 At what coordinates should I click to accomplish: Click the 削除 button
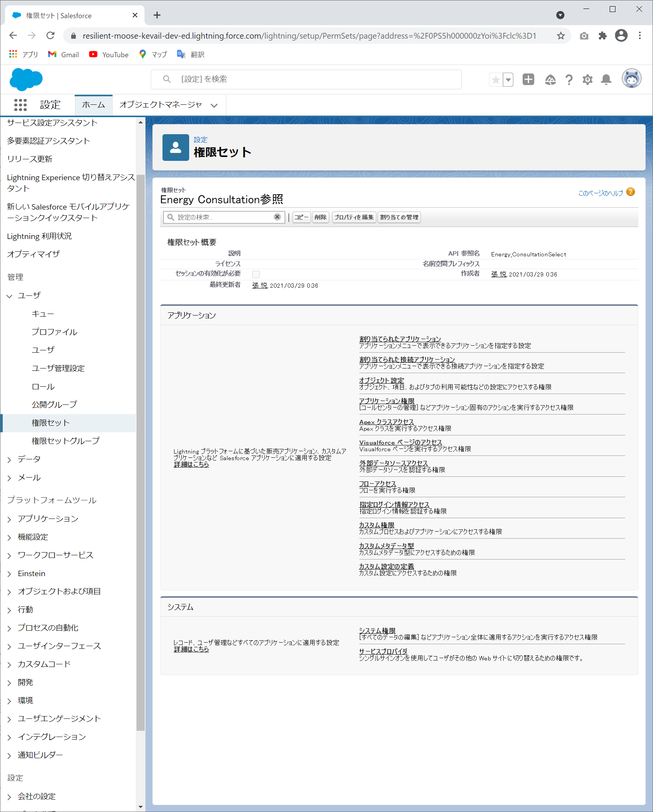(x=321, y=217)
